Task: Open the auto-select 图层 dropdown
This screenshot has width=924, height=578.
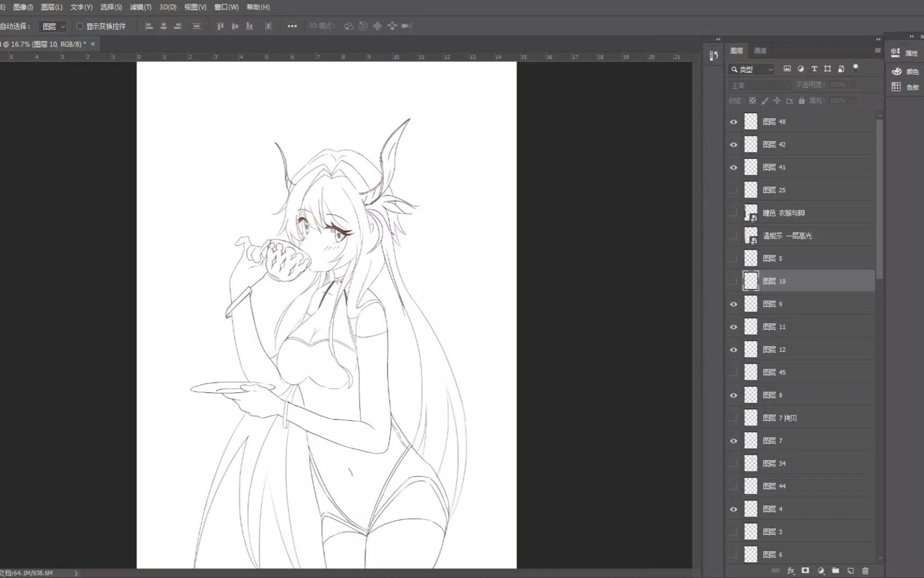Action: tap(54, 26)
